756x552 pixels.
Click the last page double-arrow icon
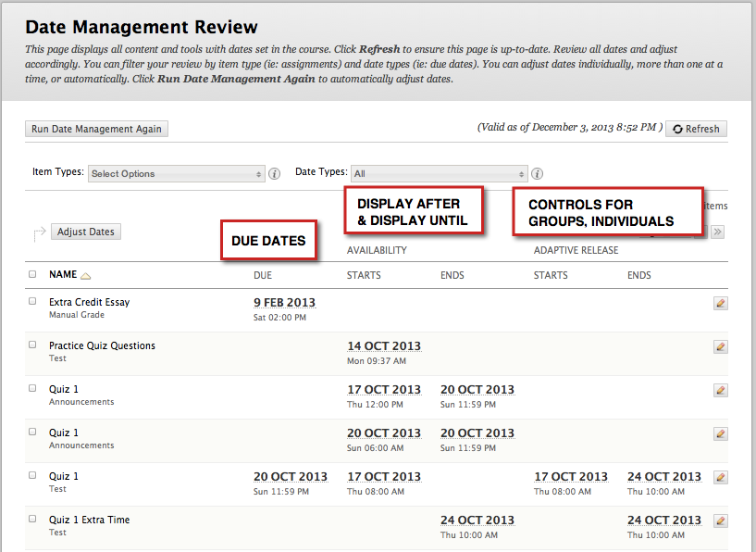point(717,232)
